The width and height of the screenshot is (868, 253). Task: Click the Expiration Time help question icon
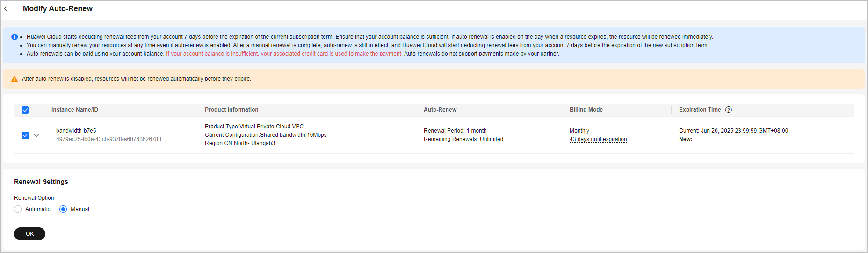tap(728, 110)
